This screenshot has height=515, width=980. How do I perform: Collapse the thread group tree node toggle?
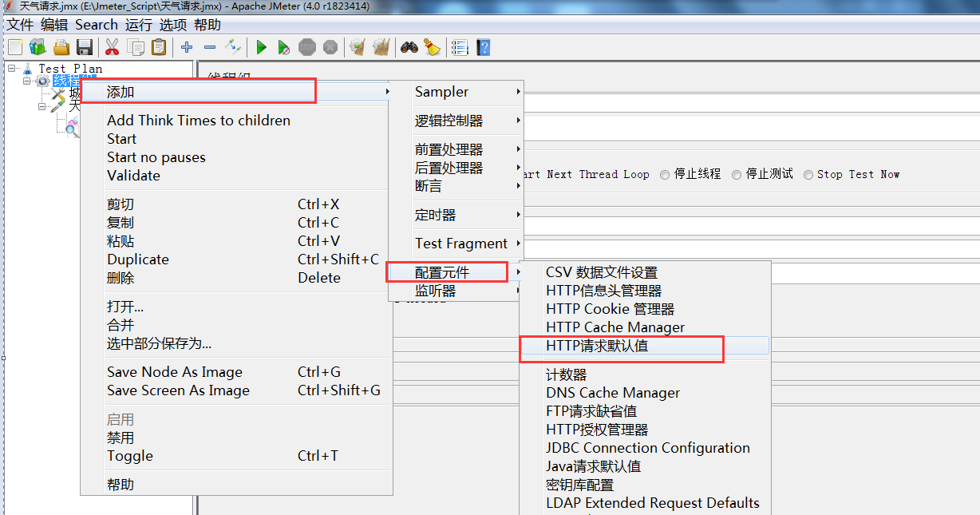(x=26, y=81)
